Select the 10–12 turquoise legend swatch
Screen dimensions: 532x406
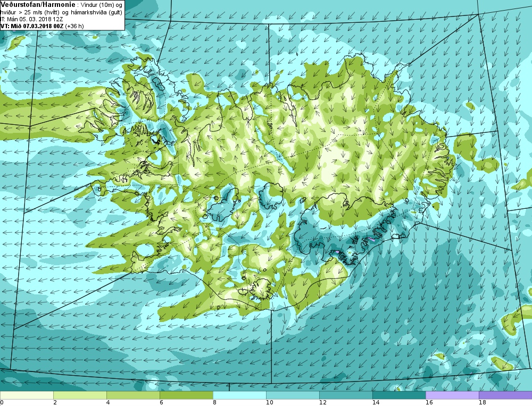pyautogui.click(x=293, y=395)
